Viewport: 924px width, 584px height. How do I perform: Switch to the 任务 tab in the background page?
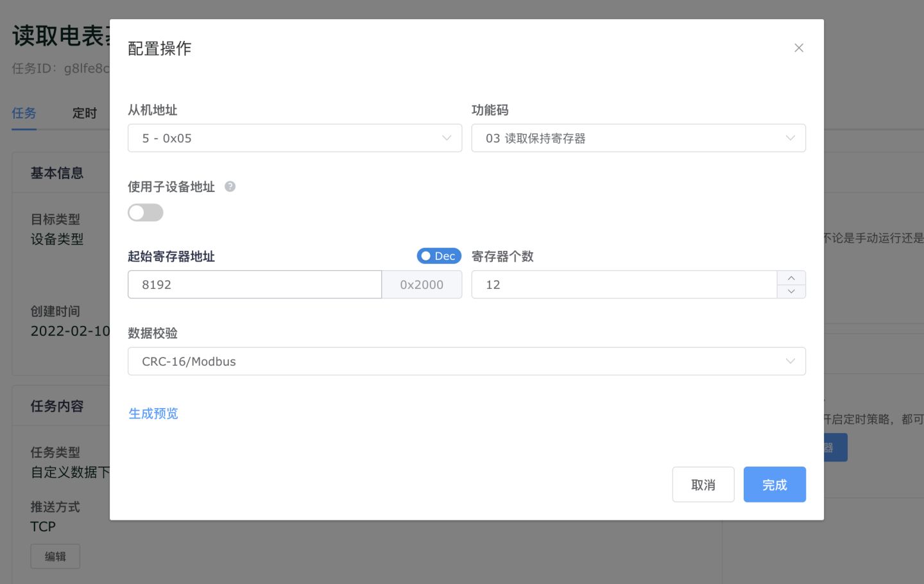24,113
